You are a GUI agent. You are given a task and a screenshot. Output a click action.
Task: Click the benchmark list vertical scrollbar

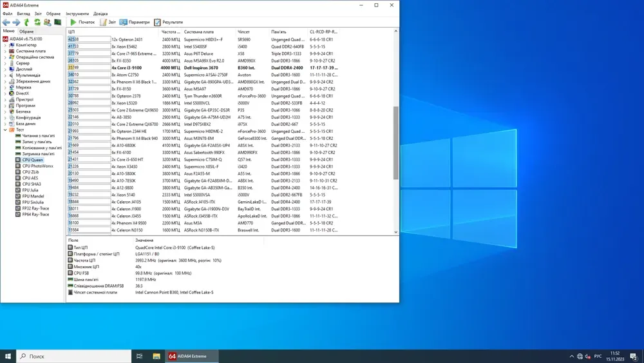[396, 142]
